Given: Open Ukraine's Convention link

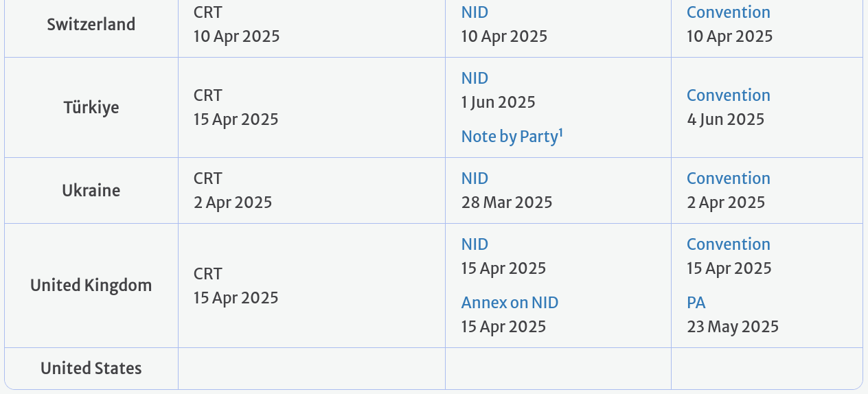Looking at the screenshot, I should click(x=728, y=178).
